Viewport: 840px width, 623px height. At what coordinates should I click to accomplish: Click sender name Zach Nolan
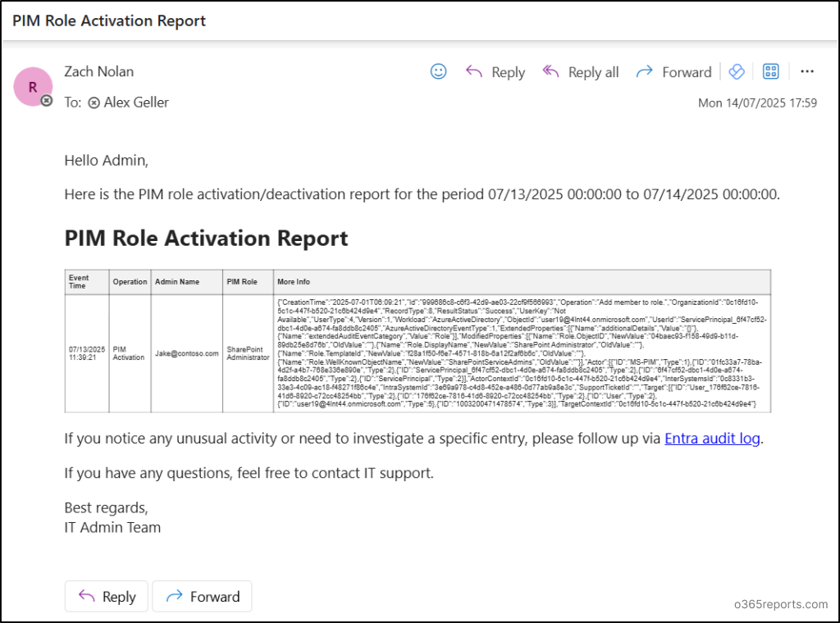(99, 71)
